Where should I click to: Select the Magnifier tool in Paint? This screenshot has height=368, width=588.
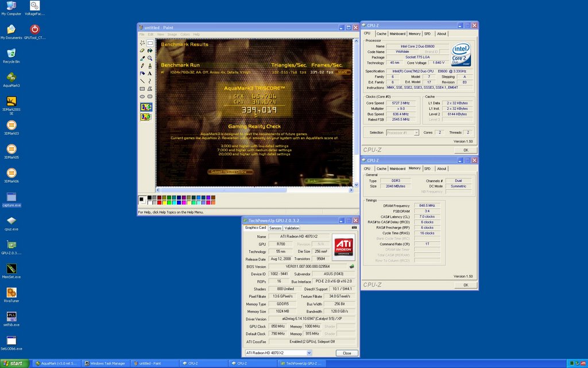[150, 58]
